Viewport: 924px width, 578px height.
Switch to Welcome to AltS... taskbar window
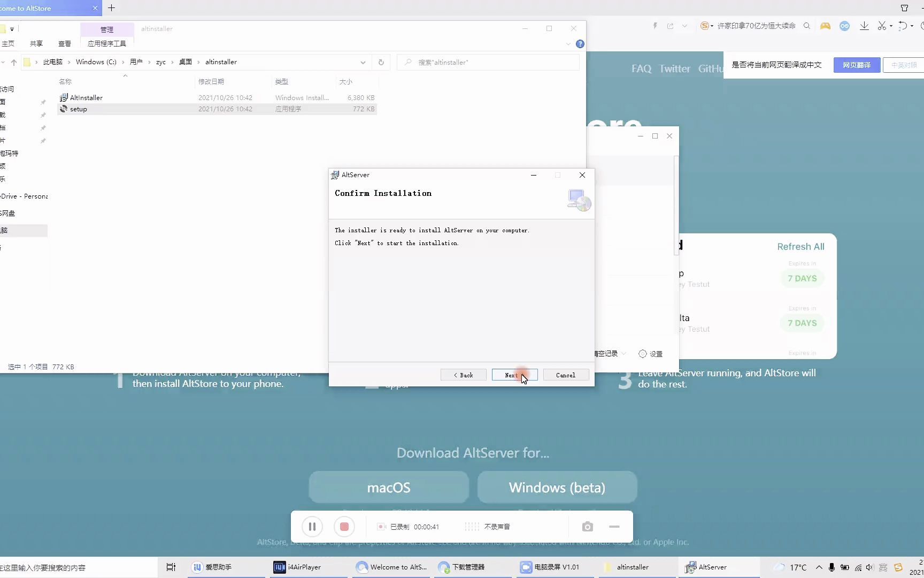tap(392, 567)
